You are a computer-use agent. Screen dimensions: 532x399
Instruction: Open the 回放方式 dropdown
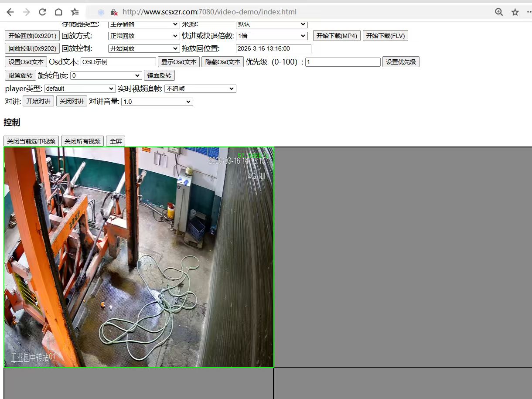click(x=143, y=36)
